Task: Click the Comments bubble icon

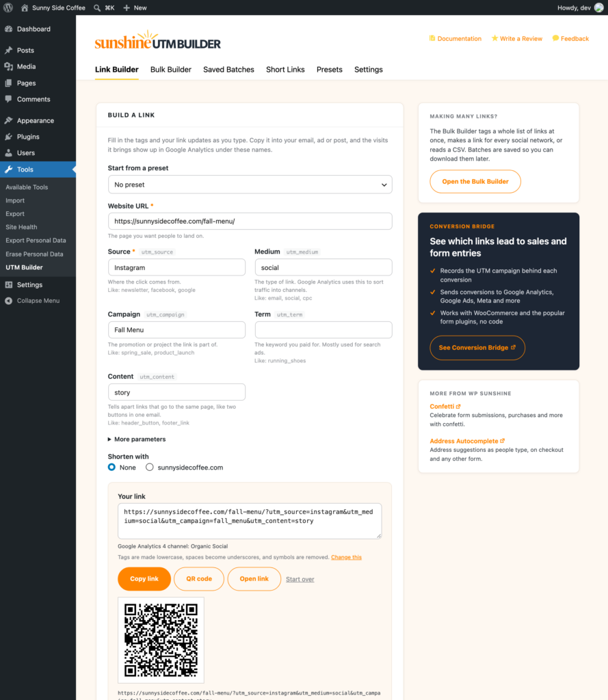Action: pyautogui.click(x=8, y=99)
